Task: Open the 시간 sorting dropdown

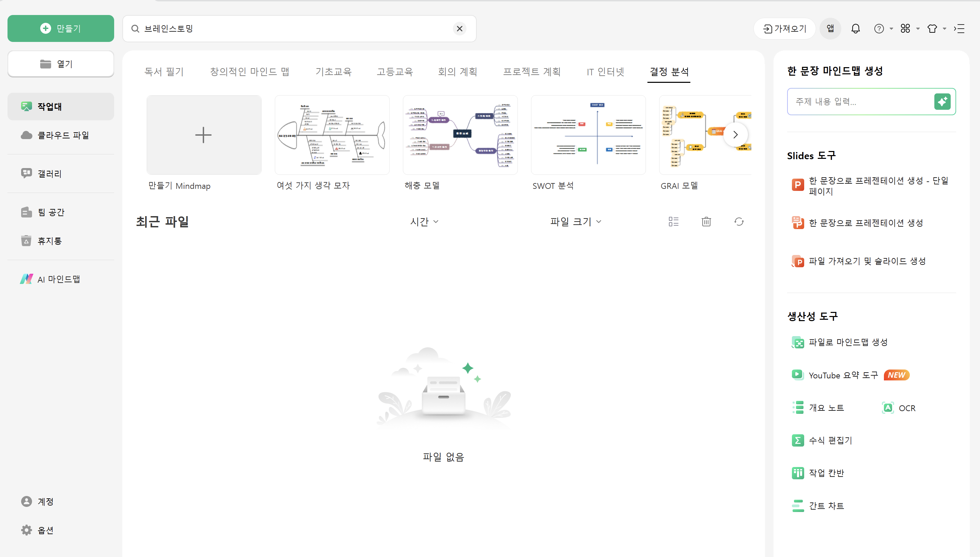Action: pos(424,222)
